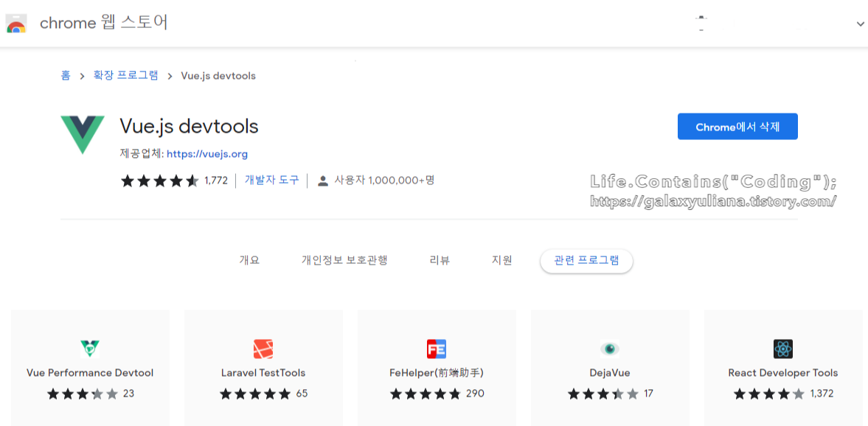Viewport: 868px width, 426px height.
Task: Open the Vue Performance Devtool icon
Action: [x=90, y=349]
